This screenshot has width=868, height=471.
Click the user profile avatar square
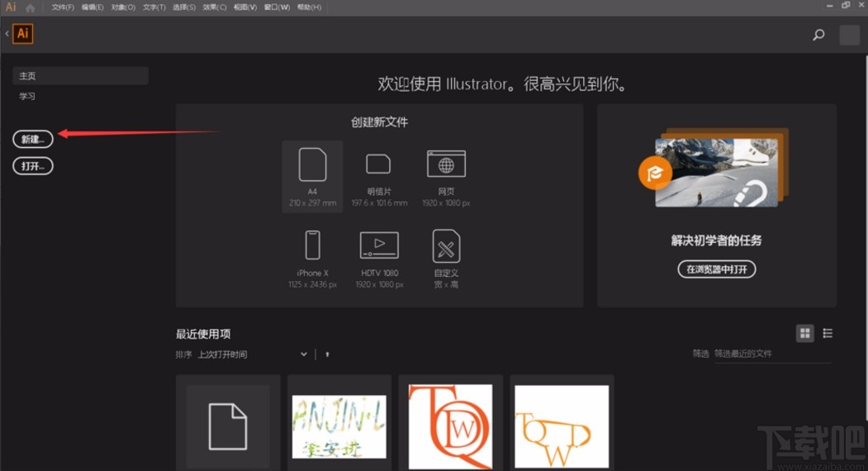(x=849, y=35)
